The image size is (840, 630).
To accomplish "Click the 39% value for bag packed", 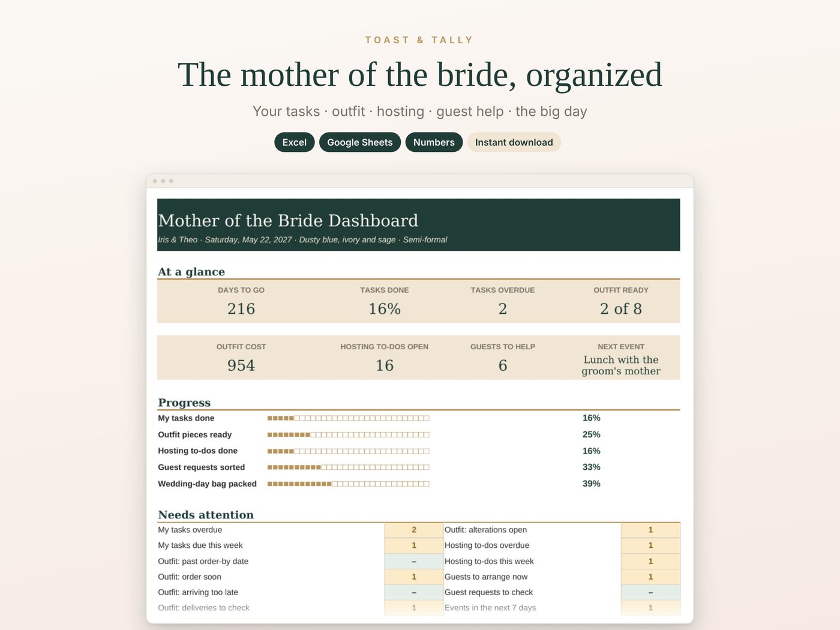I will coord(591,484).
